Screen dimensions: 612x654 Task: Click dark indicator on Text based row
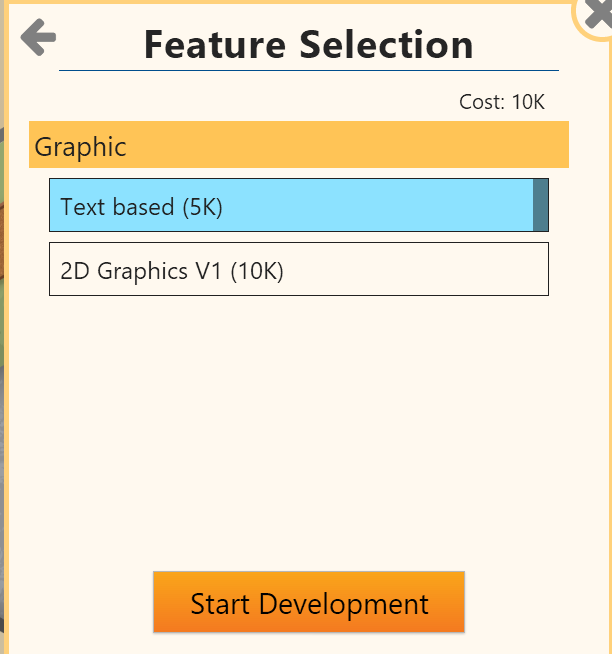point(540,206)
